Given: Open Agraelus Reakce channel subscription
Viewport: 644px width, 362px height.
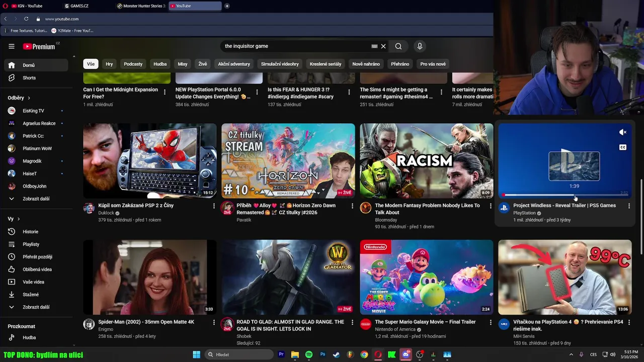Looking at the screenshot, I should [x=36, y=123].
